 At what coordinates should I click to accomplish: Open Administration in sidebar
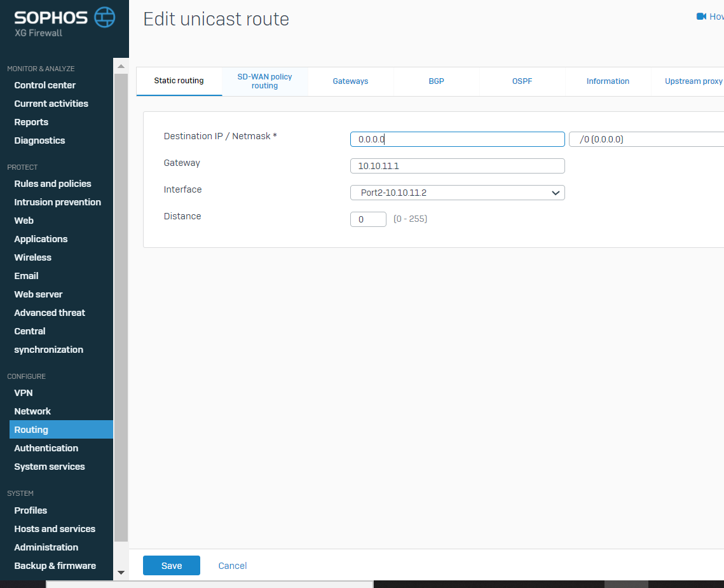click(x=46, y=547)
